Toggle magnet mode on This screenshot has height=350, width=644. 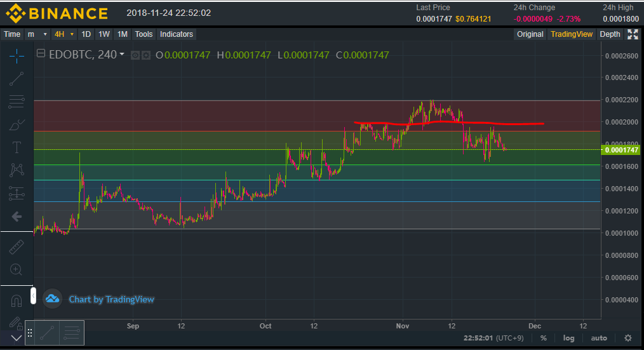pyautogui.click(x=17, y=300)
